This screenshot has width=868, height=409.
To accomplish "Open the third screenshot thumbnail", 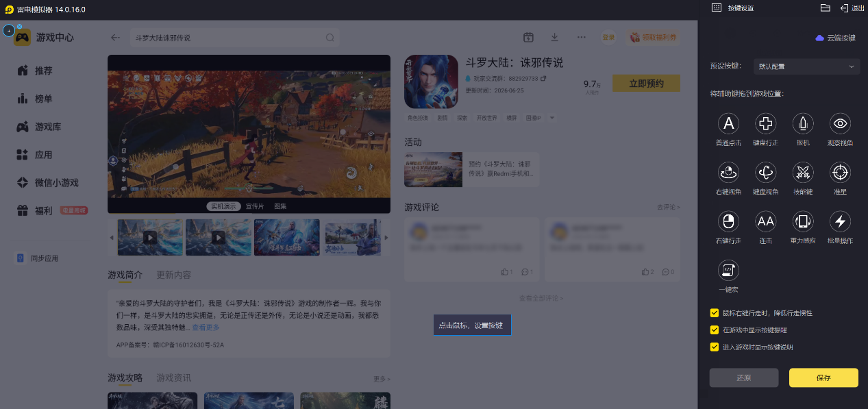I will [287, 237].
